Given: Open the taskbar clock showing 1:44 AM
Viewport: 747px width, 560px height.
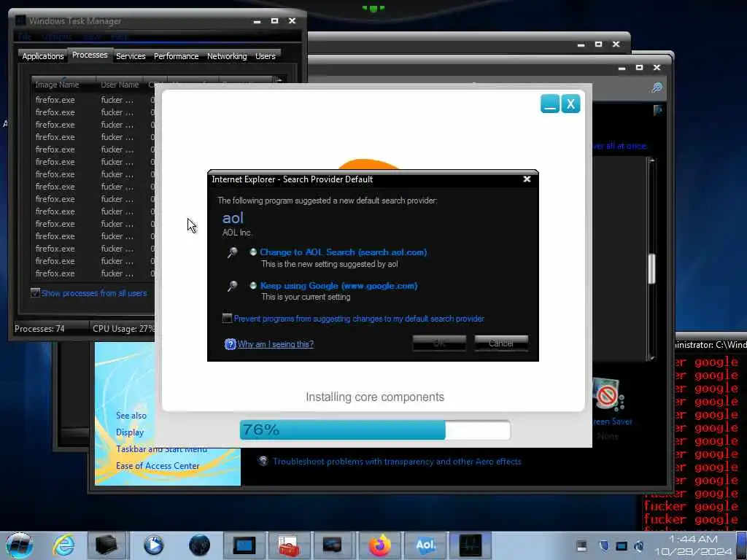Looking at the screenshot, I should [693, 545].
